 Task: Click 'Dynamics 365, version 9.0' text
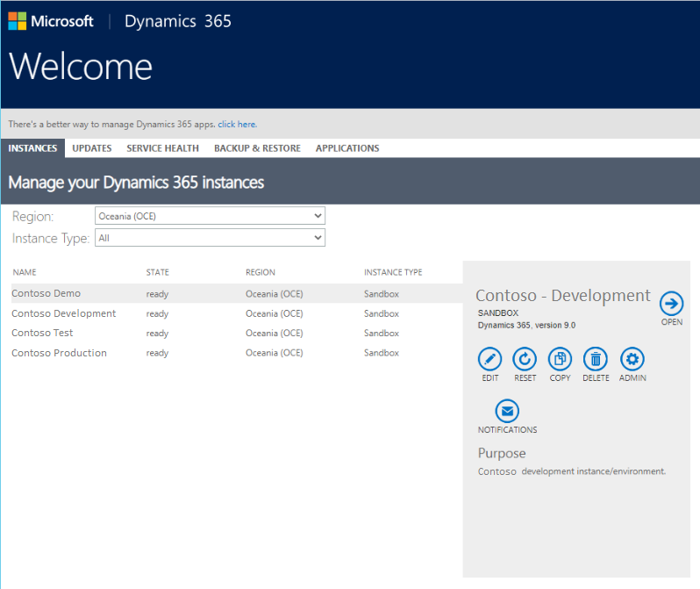(x=526, y=325)
